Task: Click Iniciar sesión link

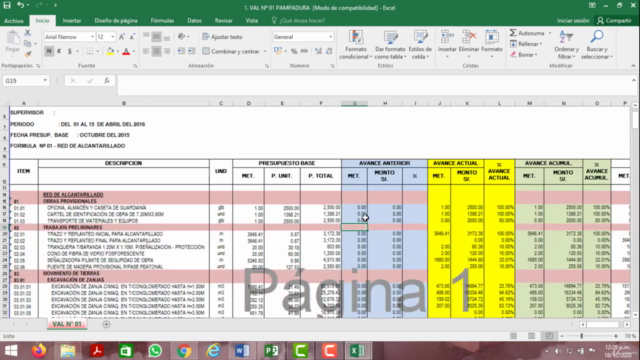Action: [x=573, y=20]
